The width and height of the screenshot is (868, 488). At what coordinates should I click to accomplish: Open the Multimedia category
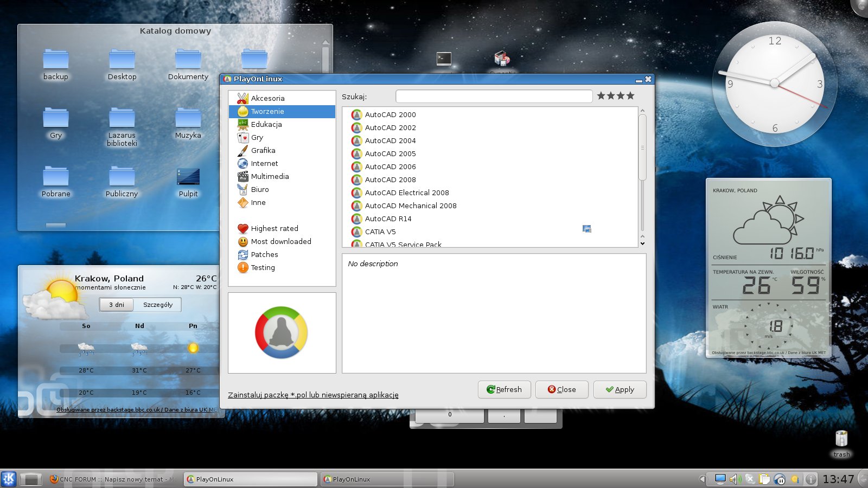tap(282, 176)
